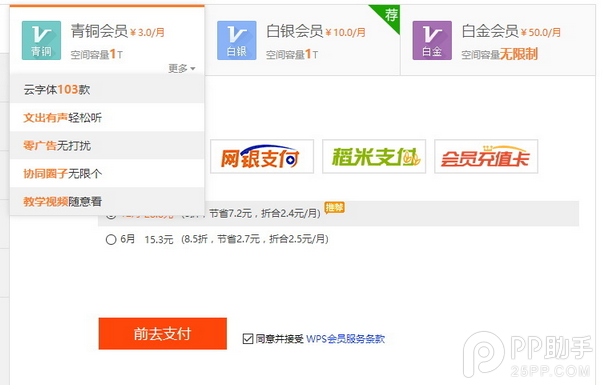Click the orange 推荐 badge

[335, 208]
